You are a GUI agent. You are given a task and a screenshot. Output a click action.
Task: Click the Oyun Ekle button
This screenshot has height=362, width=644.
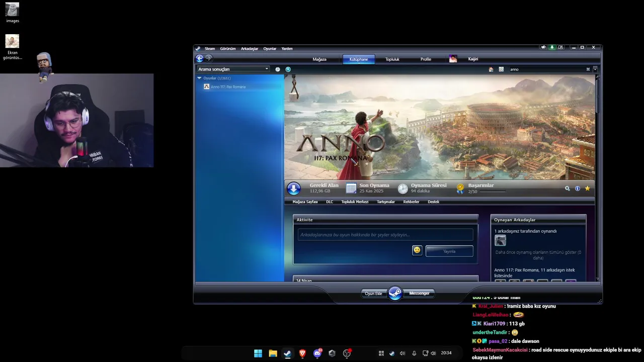(x=373, y=294)
